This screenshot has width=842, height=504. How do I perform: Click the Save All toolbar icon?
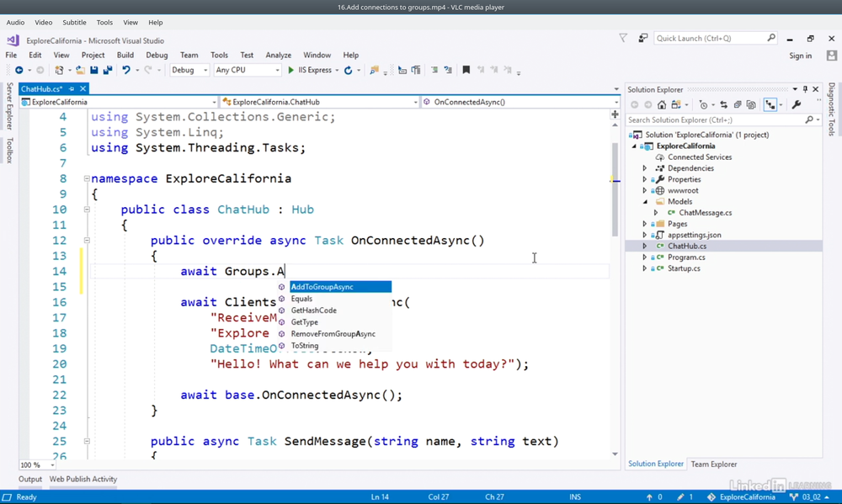tap(108, 71)
